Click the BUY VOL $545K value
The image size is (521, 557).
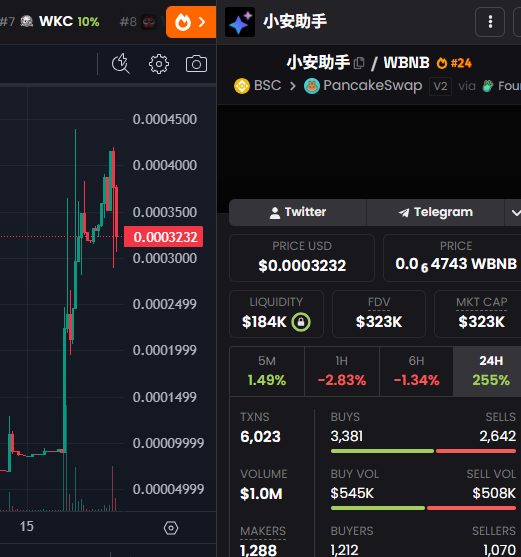click(x=352, y=493)
